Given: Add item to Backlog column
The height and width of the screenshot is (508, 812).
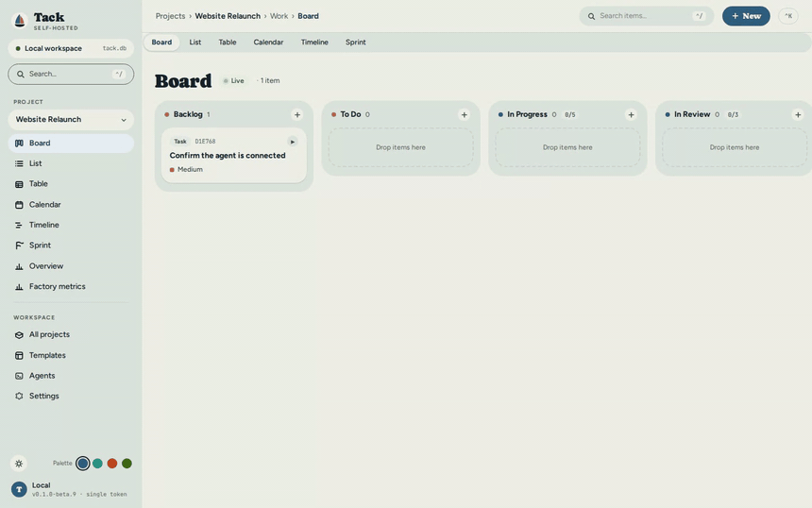Looking at the screenshot, I should 297,115.
